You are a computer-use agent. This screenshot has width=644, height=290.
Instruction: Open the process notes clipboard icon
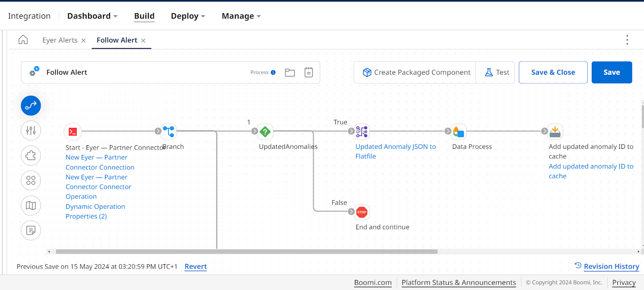[x=309, y=72]
